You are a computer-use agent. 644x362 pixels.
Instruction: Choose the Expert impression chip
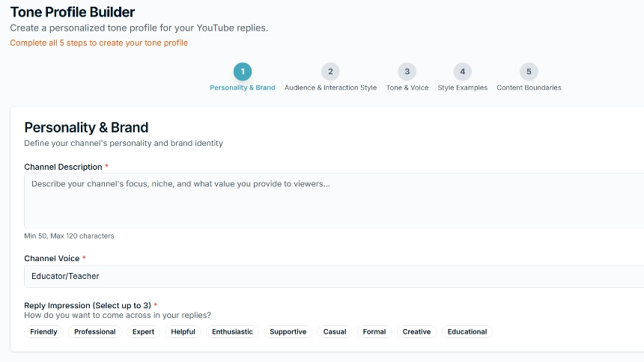pos(143,332)
